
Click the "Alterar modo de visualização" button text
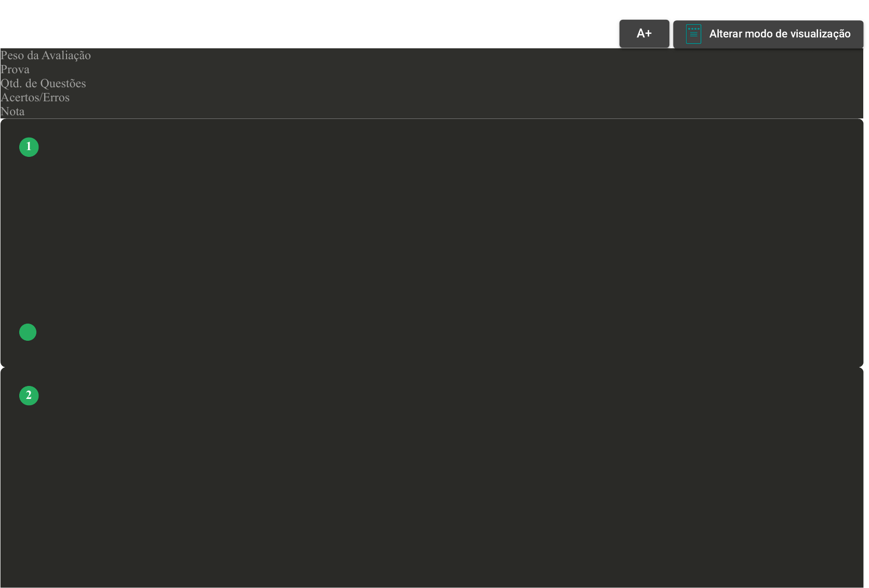pos(779,34)
